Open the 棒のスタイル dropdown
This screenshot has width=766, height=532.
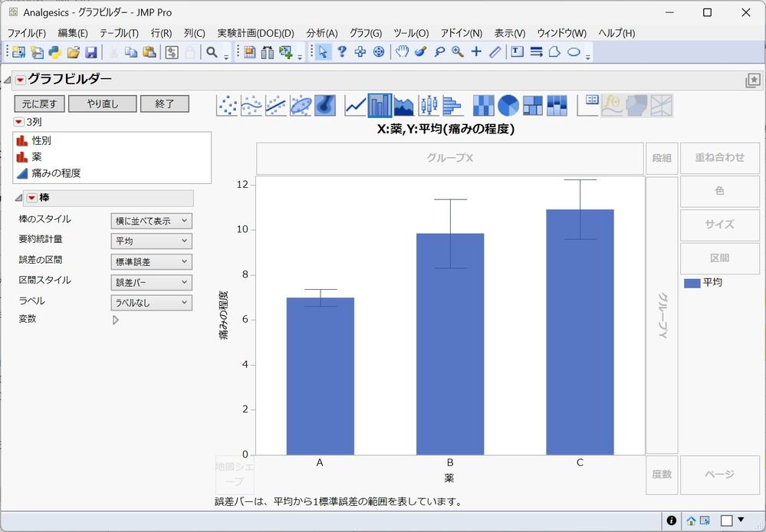[x=152, y=221]
